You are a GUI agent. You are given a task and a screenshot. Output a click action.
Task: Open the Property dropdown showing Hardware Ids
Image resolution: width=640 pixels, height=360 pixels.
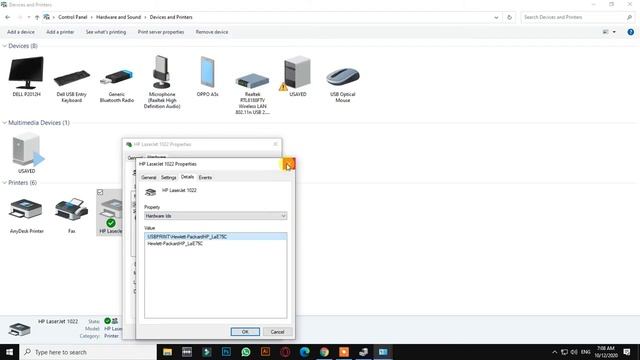pyautogui.click(x=216, y=216)
